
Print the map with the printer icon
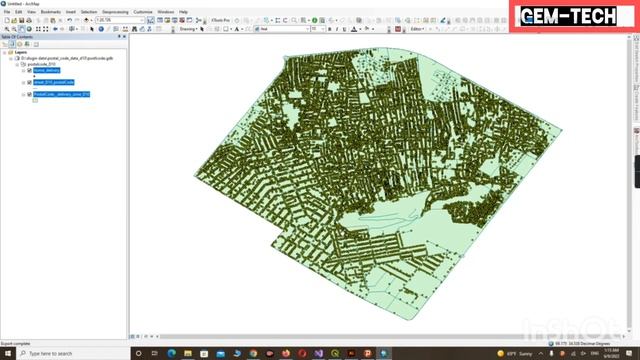pos(29,20)
